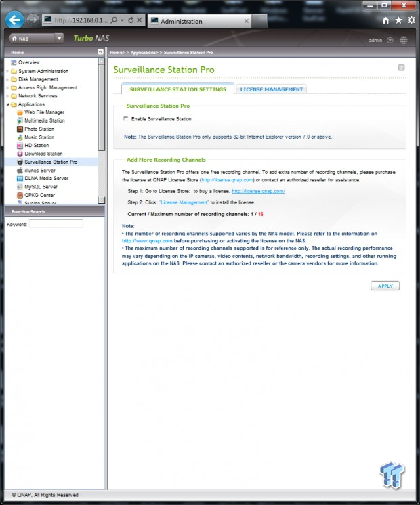Click the HD Station icon
420x505 pixels.
[20, 146]
